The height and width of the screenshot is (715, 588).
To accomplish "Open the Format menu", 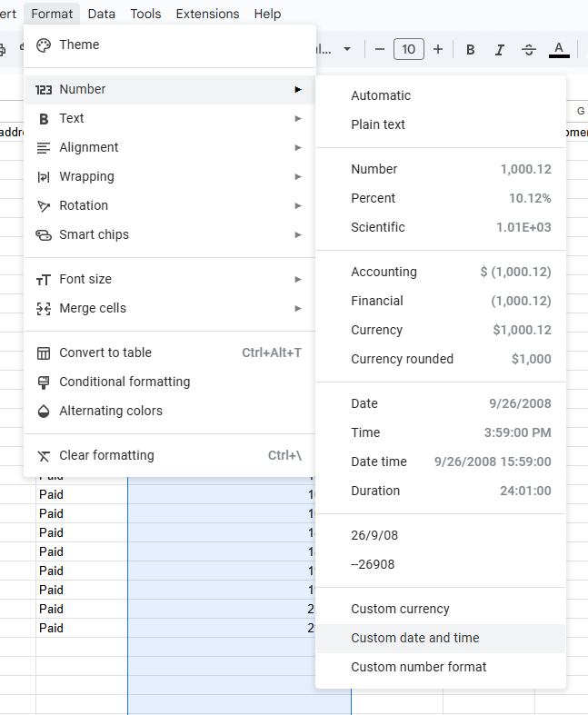I will point(52,14).
